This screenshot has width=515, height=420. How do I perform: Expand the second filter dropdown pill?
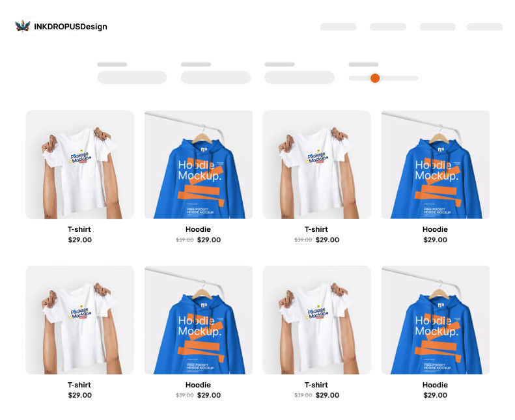[x=216, y=77]
